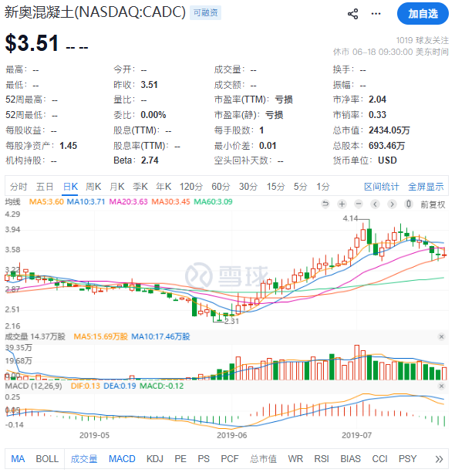Click the crosshair/range icon beside 前复权

click(409, 204)
